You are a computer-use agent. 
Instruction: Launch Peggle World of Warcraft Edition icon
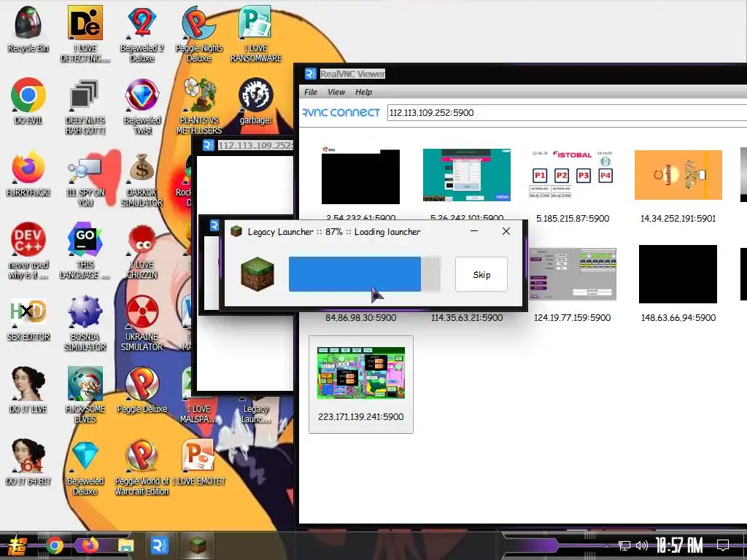coord(142,467)
